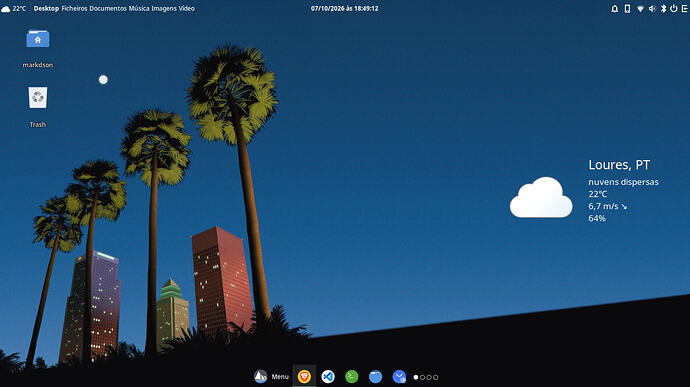The width and height of the screenshot is (690, 387).
Task: Open the Imagens place in top panel
Action: [x=164, y=8]
